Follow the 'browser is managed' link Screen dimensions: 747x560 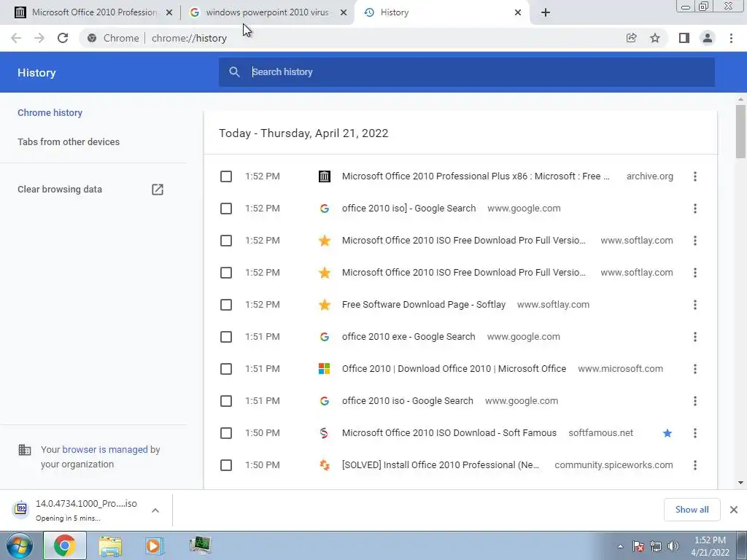click(105, 449)
